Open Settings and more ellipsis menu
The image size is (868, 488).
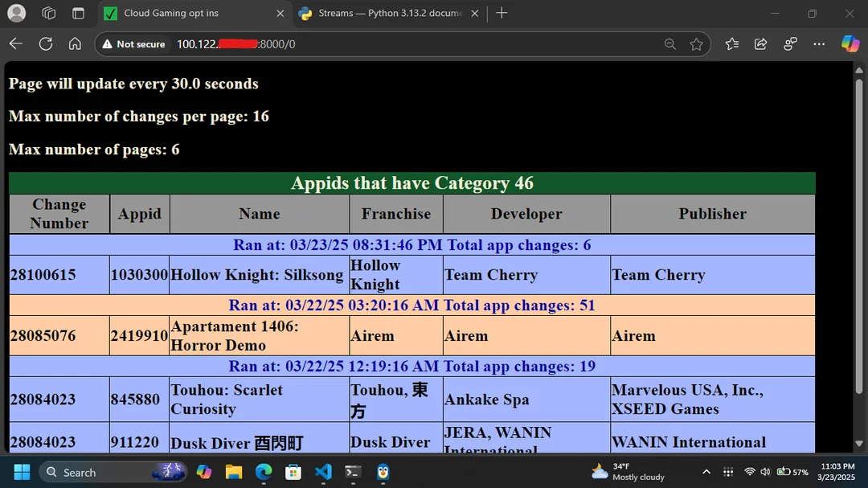[x=819, y=44]
